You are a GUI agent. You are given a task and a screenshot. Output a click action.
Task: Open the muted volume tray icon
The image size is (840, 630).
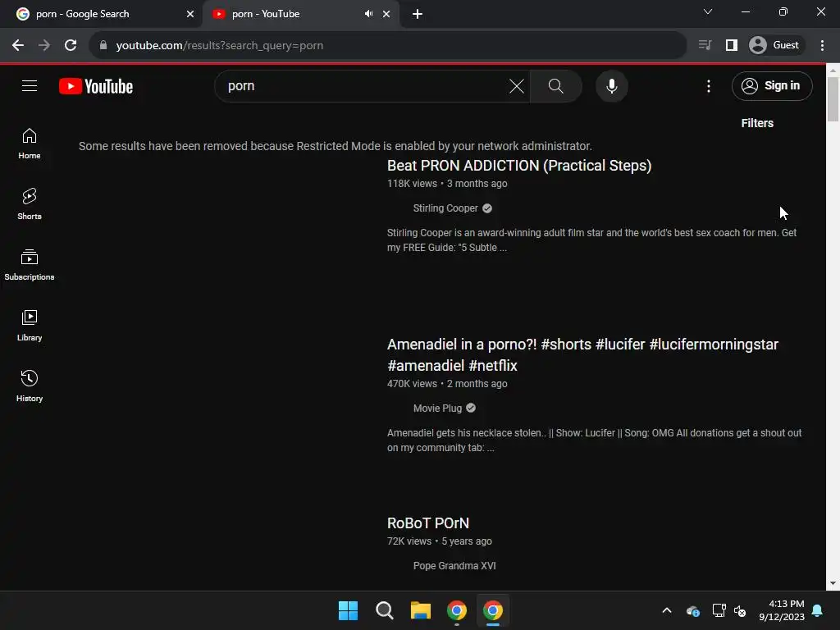(x=740, y=610)
